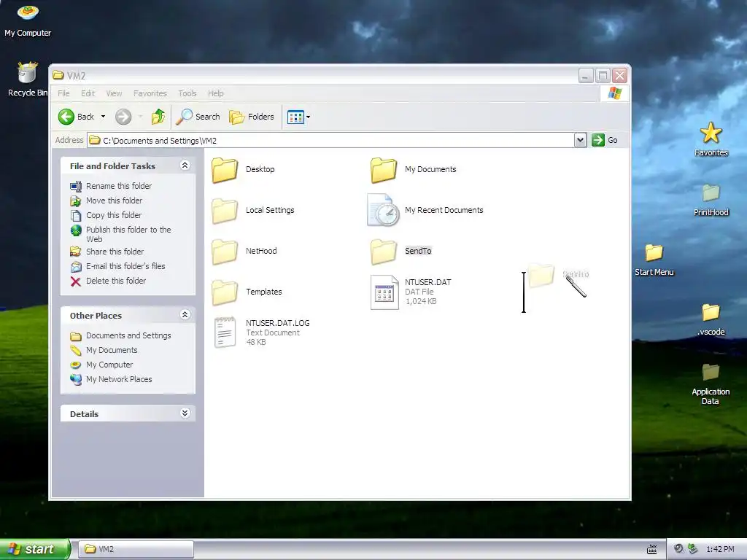Open the Tools menu

pyautogui.click(x=187, y=93)
